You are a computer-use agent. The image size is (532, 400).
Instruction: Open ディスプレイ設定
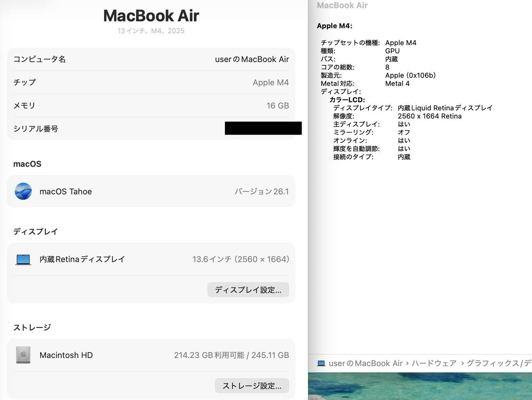pos(248,290)
